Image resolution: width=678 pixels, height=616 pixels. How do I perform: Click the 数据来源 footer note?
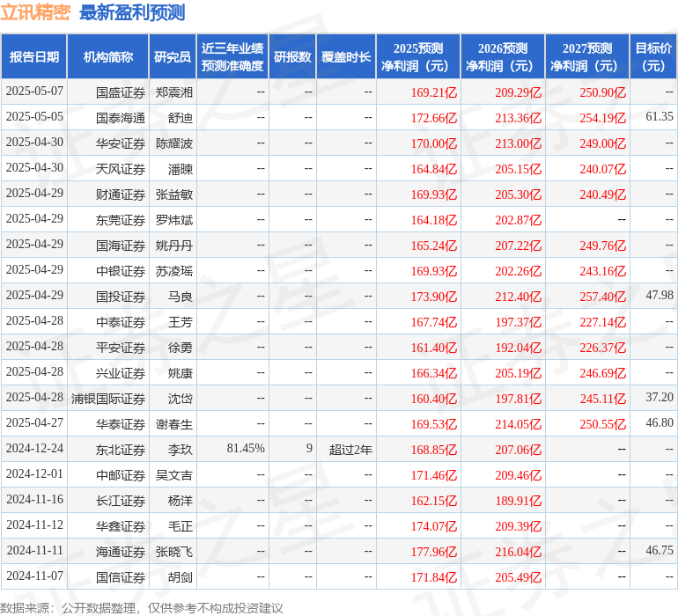[142, 608]
